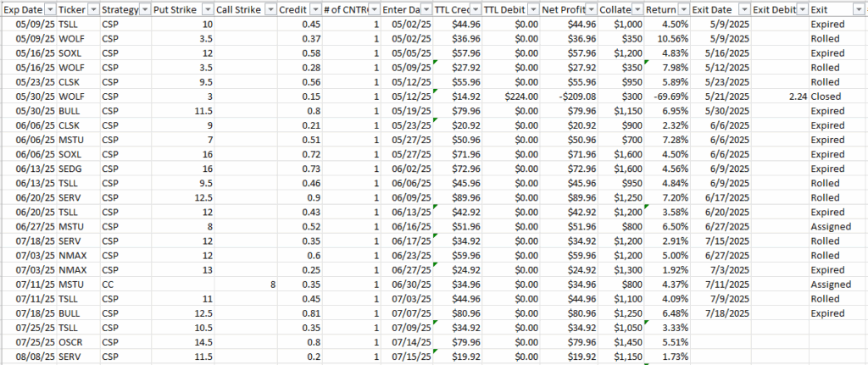Image resolution: width=868 pixels, height=365 pixels.
Task: Select the 05/23/25 expiration date cell
Action: [28, 82]
